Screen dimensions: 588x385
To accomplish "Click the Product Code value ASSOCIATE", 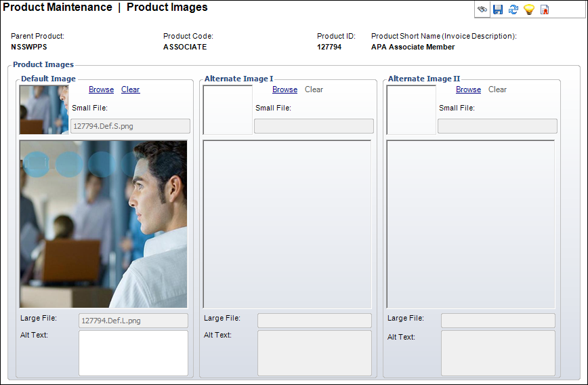I will (x=185, y=47).
